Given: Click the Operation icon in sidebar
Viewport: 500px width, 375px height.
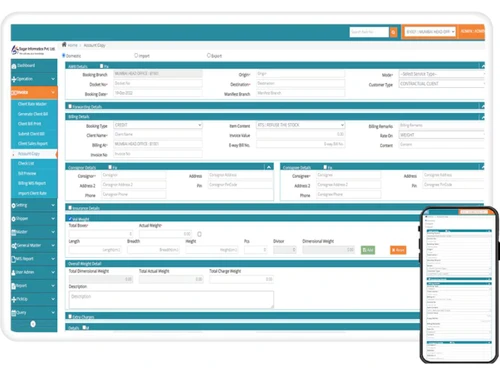Looking at the screenshot, I should [14, 79].
